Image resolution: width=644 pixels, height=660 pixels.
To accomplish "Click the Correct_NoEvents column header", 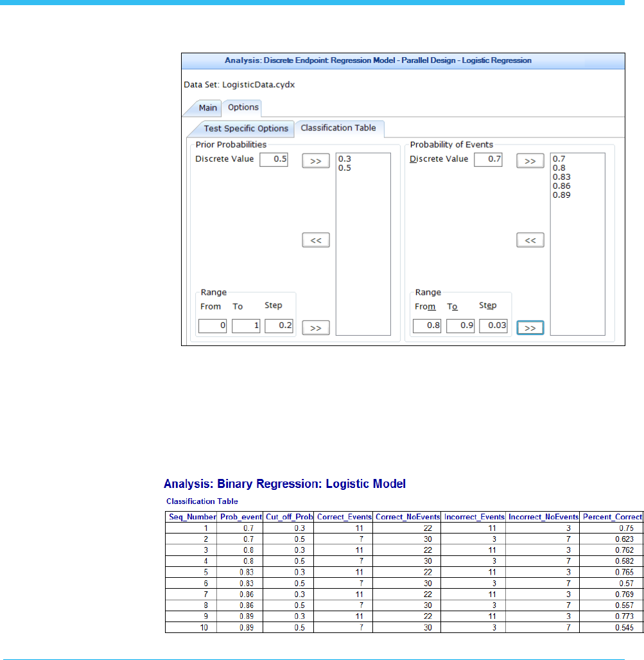I will coord(407,517).
